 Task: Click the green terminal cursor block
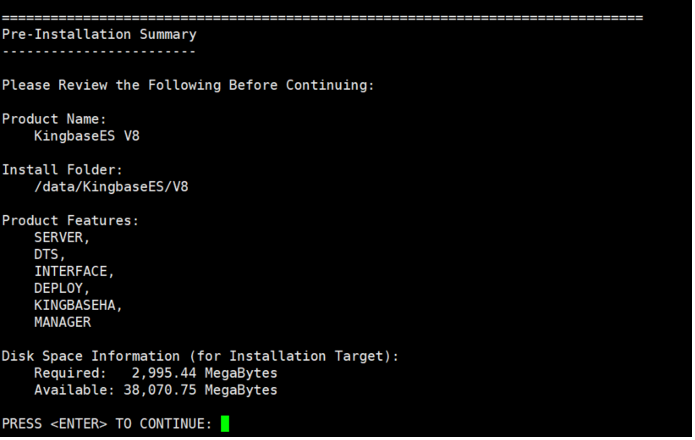225,423
